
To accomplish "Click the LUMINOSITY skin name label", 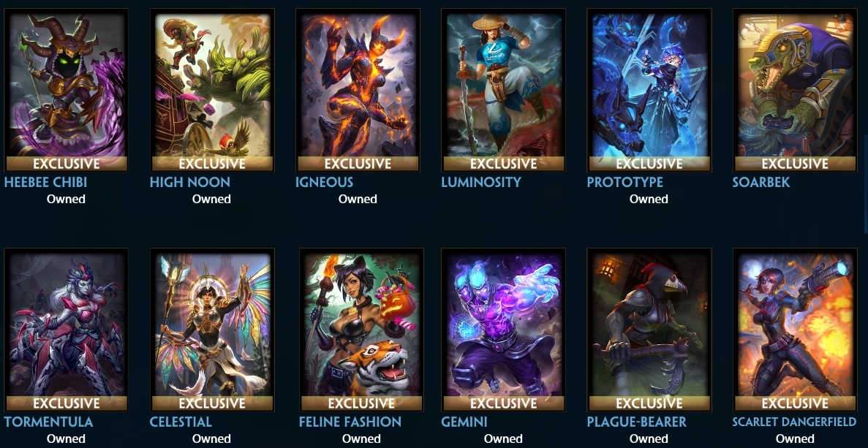I will pyautogui.click(x=481, y=182).
